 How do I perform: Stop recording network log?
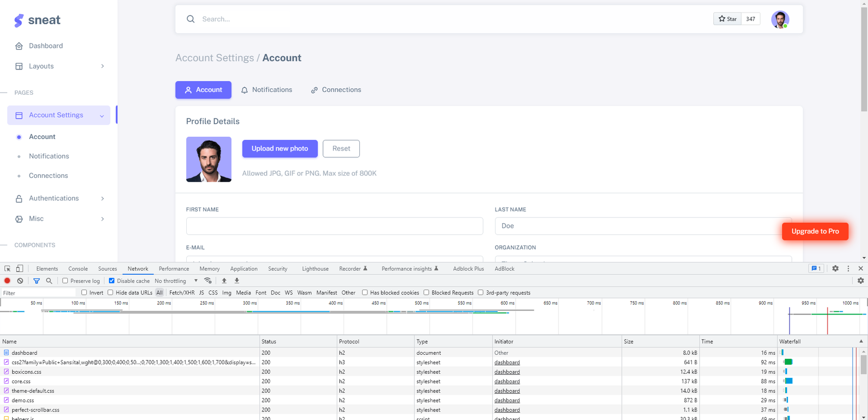(7, 281)
